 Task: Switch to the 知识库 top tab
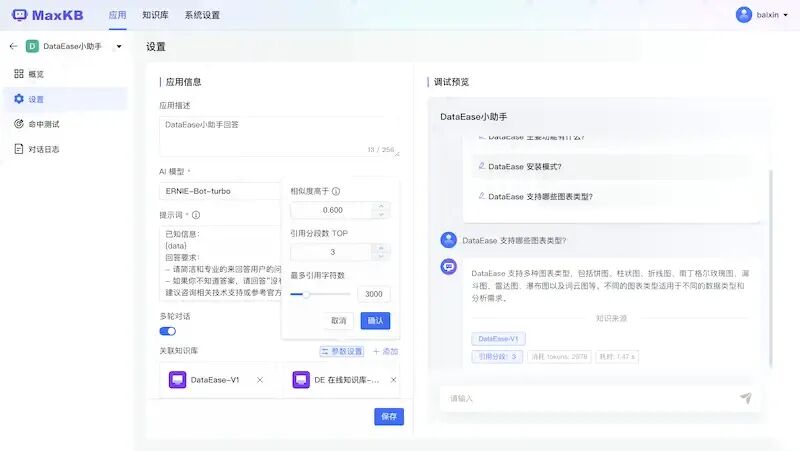[155, 15]
